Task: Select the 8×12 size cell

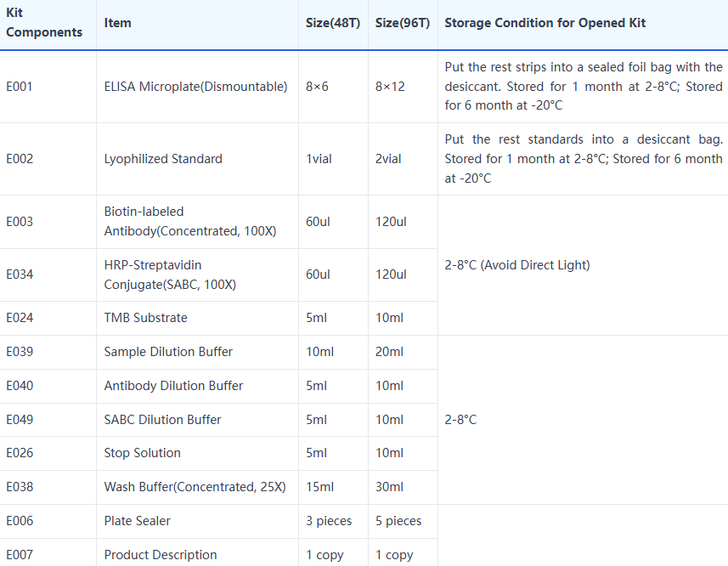Action: tap(390, 87)
